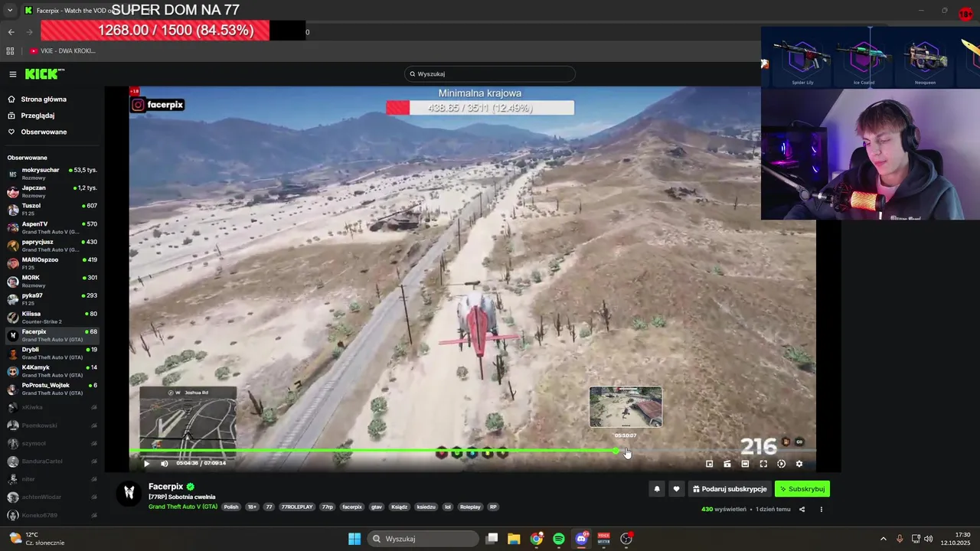Select Facerpix in followed list
Viewport: 980px width, 551px height.
click(x=52, y=335)
